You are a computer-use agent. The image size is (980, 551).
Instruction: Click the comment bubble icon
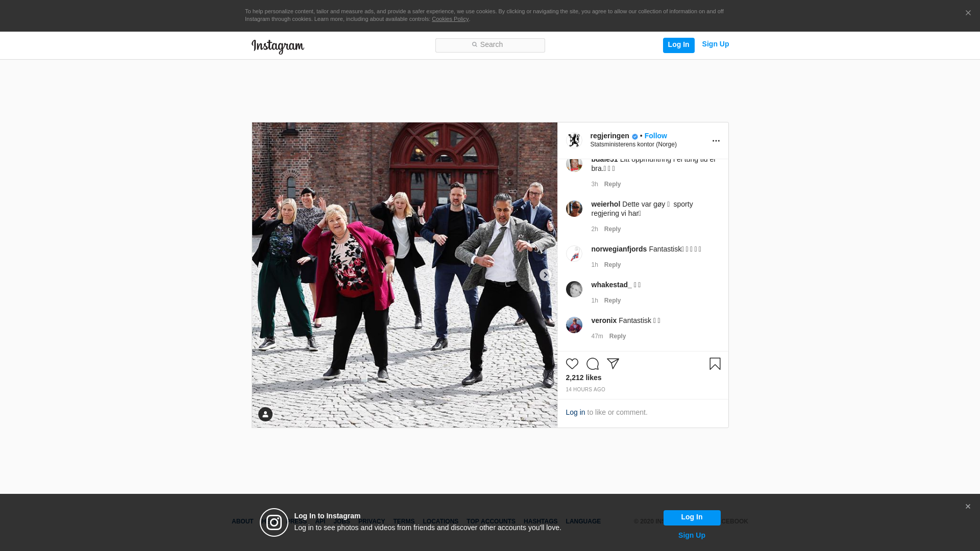coord(592,364)
